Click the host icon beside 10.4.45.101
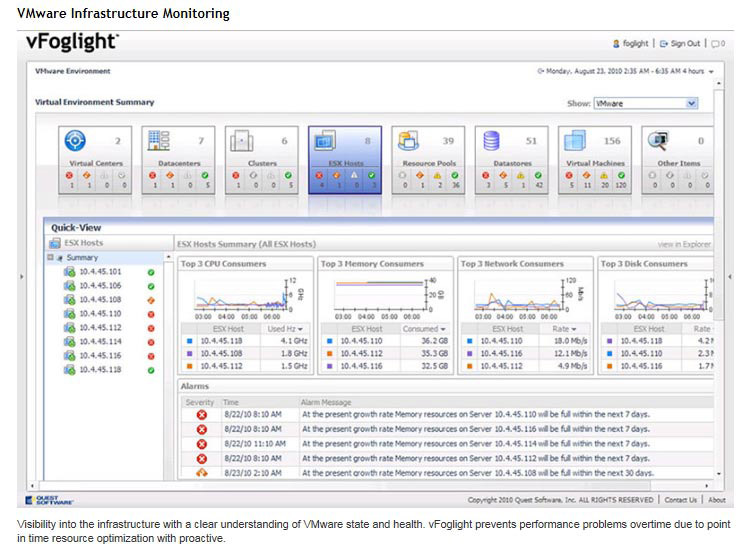Screen dimensions: 754x556 click(70, 272)
